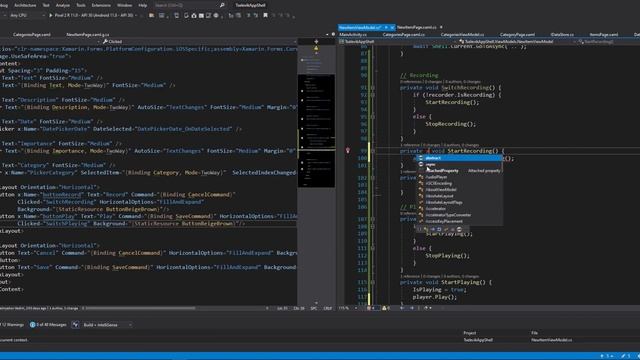Click the warning triangle in minimap margin
This screenshot has width=640, height=360.
pyautogui.click(x=316, y=48)
